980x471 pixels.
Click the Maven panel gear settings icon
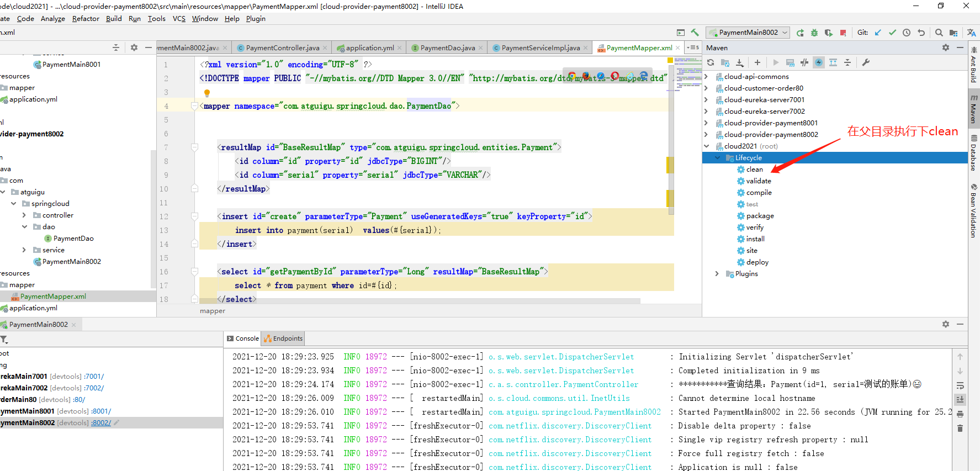[946, 47]
